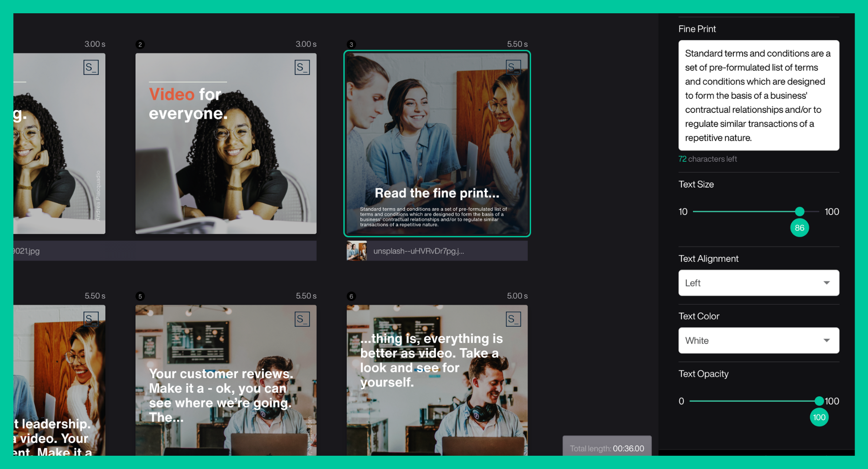
Task: Click the logo icon on scene 6
Action: (x=513, y=319)
